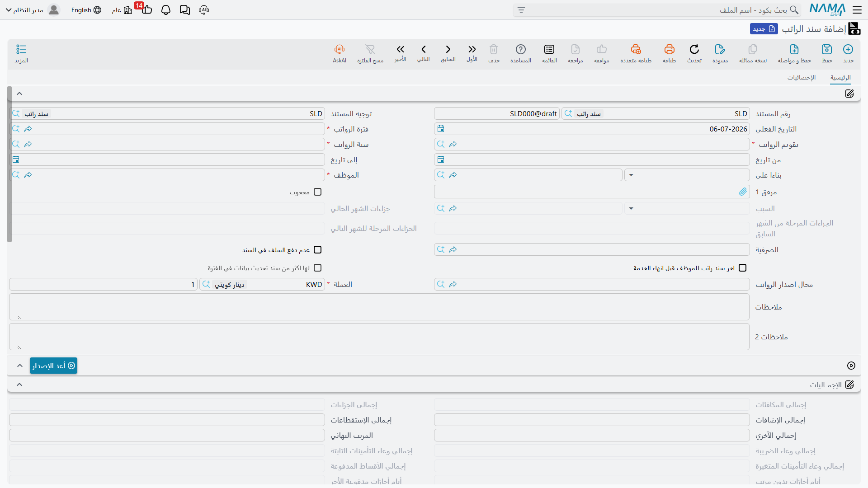
Task: Click the vertical scrollbar on left edge
Action: coord(9,164)
